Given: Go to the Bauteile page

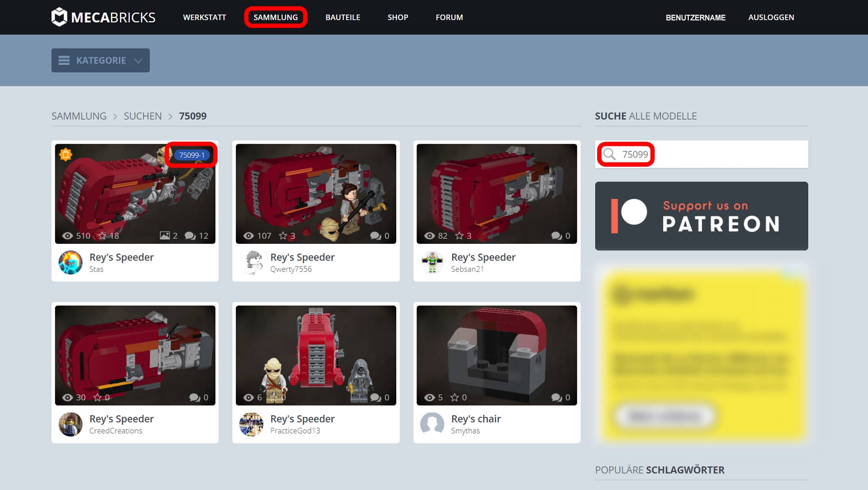Looking at the screenshot, I should (x=343, y=17).
